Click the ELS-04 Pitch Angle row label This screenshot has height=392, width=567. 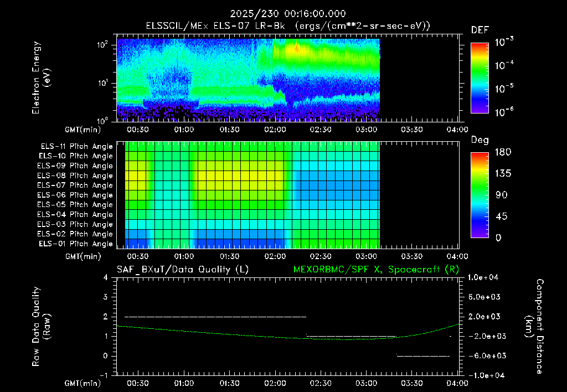click(75, 214)
